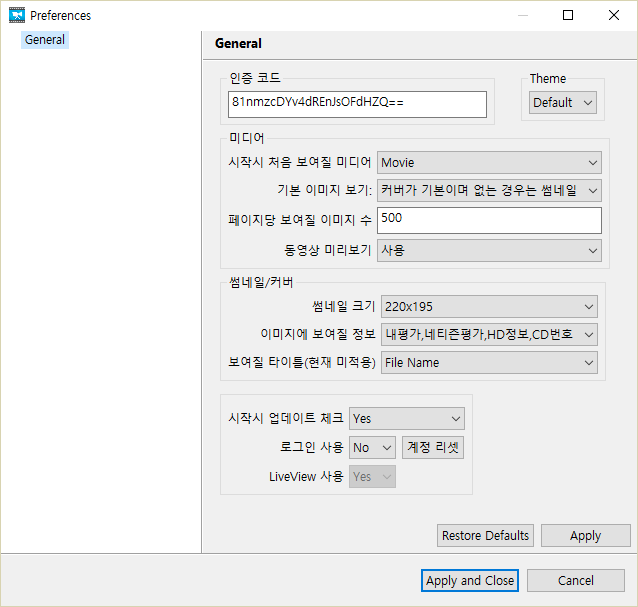Click the Theme group label
Viewport: 638px width, 607px height.
(x=548, y=78)
